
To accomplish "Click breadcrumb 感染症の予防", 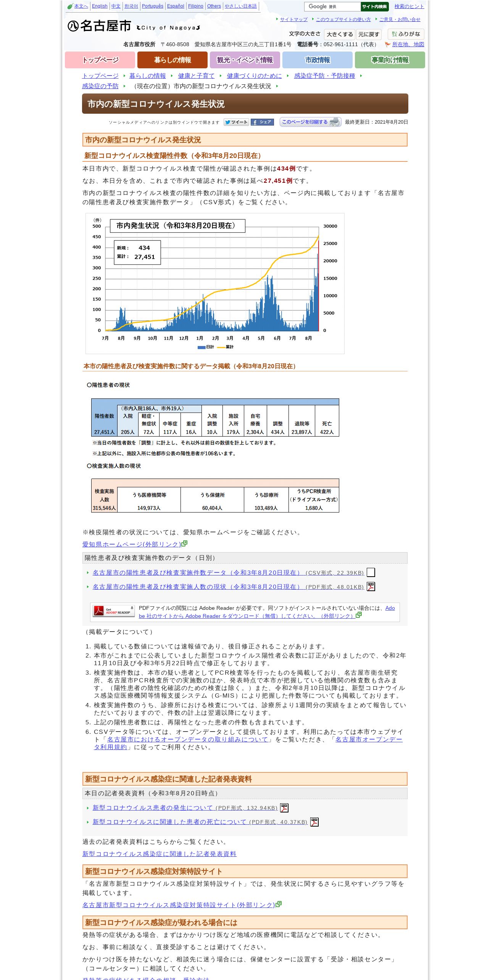I will point(100,86).
